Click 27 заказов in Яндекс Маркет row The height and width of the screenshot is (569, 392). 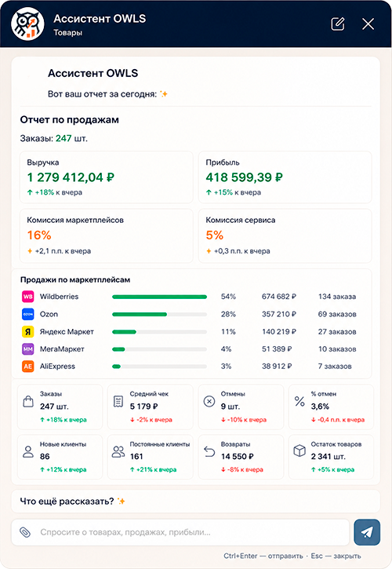coord(337,332)
